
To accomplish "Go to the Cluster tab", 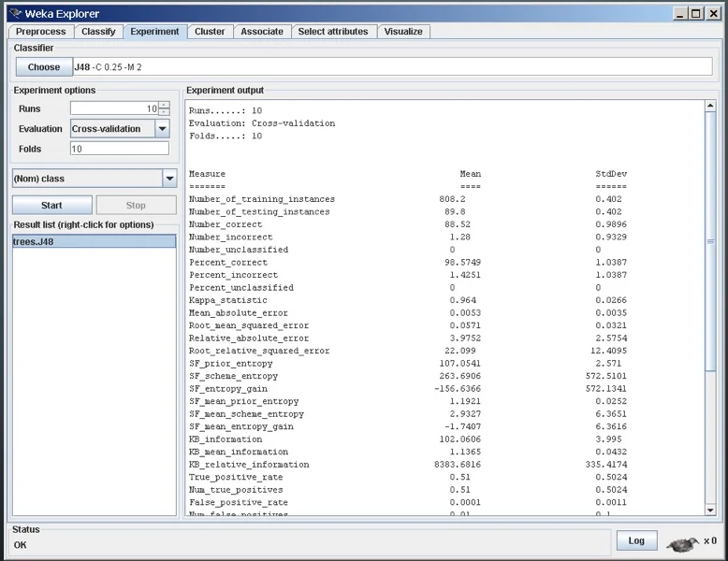I will coord(210,32).
